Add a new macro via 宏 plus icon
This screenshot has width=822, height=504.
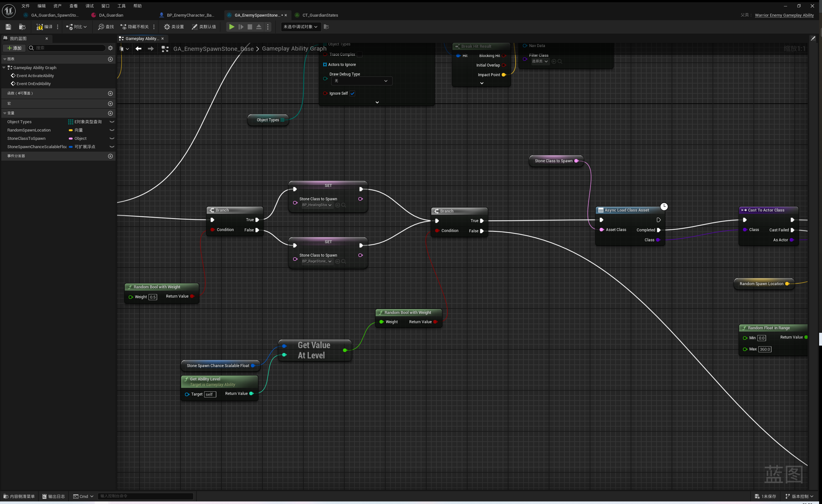(110, 104)
